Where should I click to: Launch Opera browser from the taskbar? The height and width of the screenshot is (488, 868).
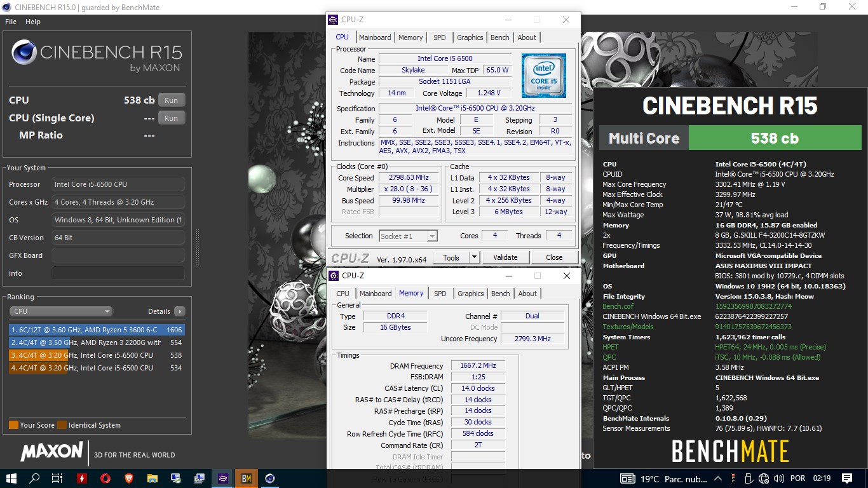105,478
